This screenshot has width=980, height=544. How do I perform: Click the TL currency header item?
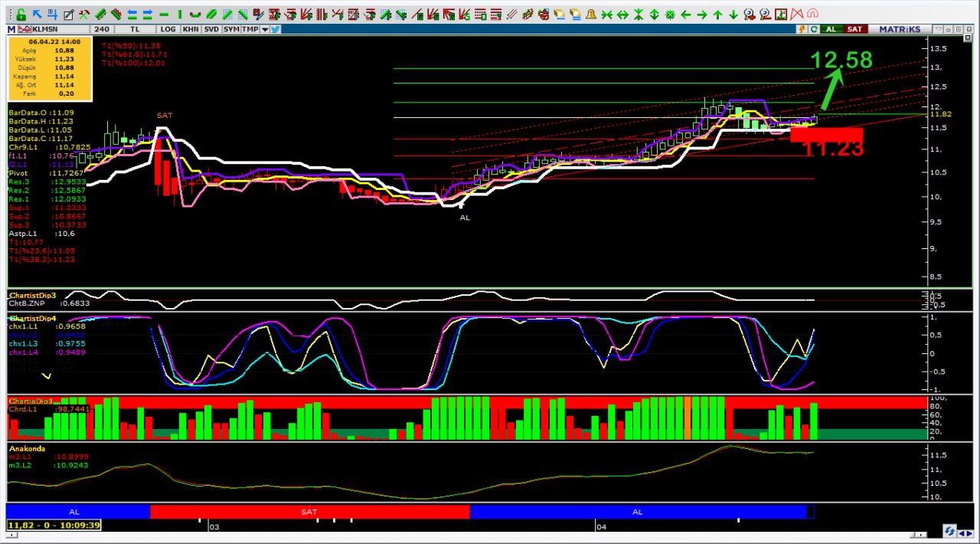[135, 29]
